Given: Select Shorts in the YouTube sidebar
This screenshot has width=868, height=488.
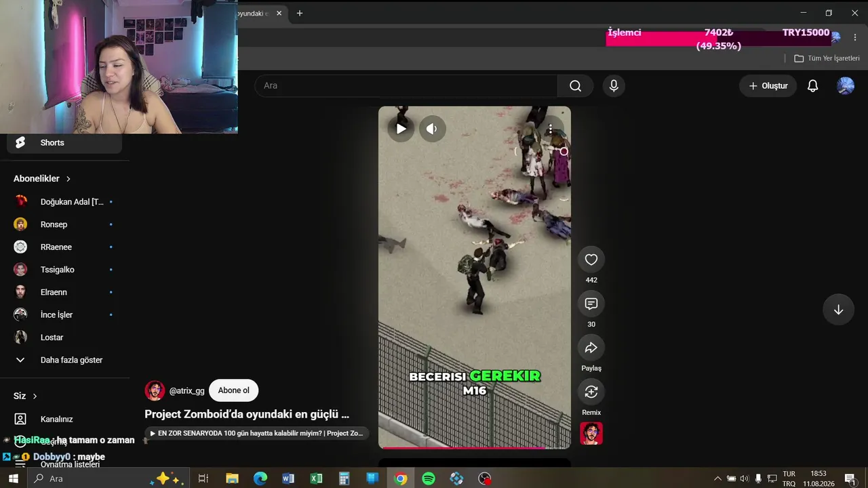Looking at the screenshot, I should point(64,142).
